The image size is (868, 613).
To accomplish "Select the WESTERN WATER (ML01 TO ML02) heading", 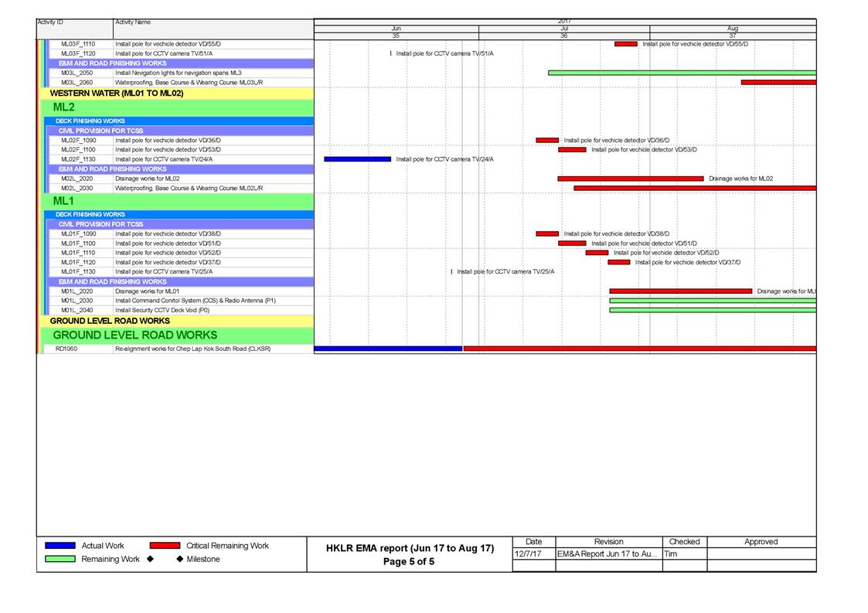I will click(x=117, y=93).
